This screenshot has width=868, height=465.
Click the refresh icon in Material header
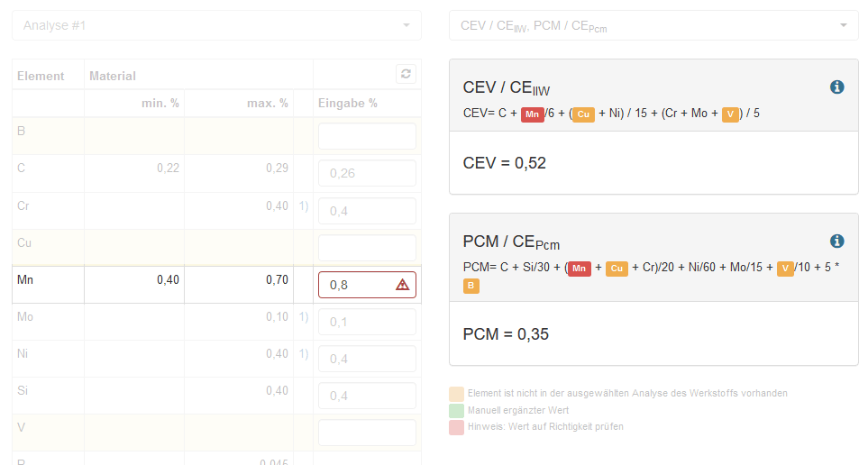pos(407,74)
